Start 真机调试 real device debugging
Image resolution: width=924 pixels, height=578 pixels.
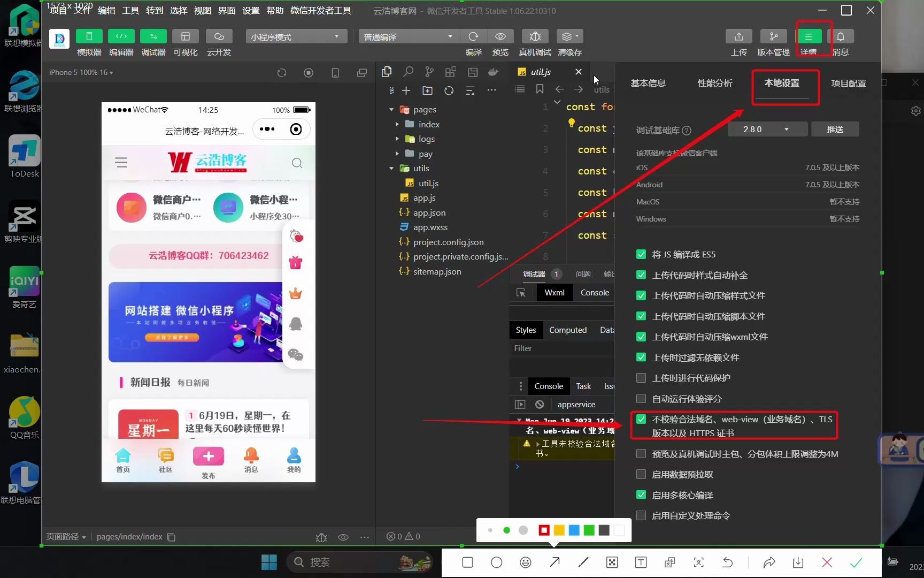535,36
